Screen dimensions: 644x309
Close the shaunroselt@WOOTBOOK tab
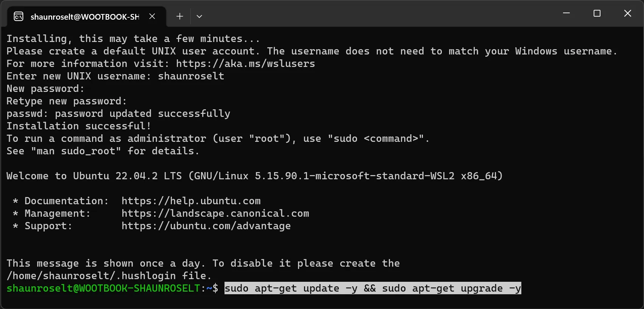tap(152, 16)
